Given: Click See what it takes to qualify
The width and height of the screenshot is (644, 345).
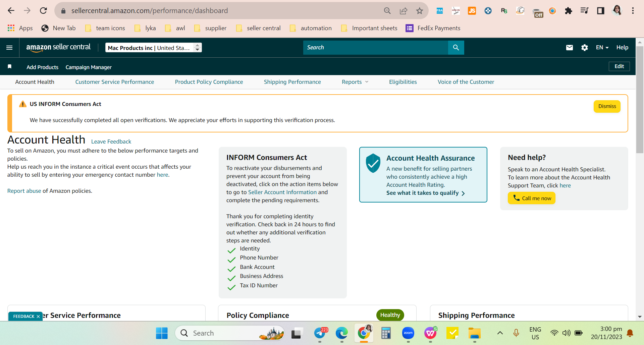Looking at the screenshot, I should pos(426,193).
